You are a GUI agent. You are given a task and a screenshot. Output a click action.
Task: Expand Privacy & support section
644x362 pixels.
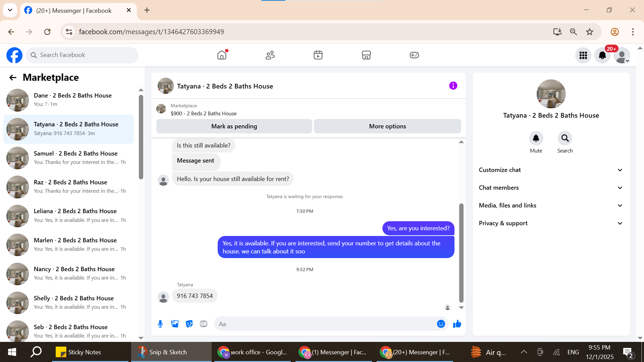[x=551, y=223]
